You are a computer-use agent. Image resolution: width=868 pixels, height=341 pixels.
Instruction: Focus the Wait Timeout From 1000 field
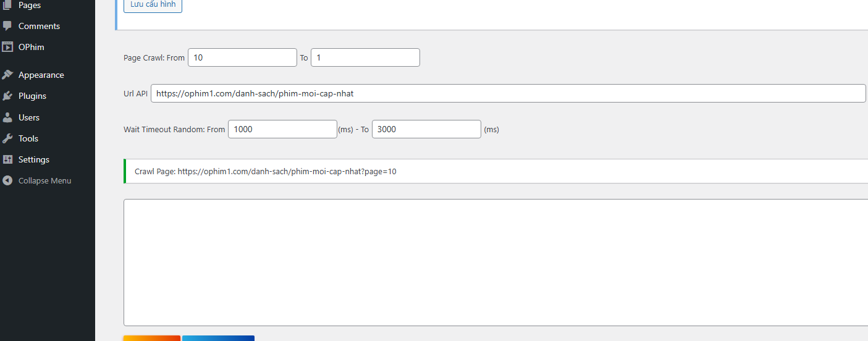point(282,129)
